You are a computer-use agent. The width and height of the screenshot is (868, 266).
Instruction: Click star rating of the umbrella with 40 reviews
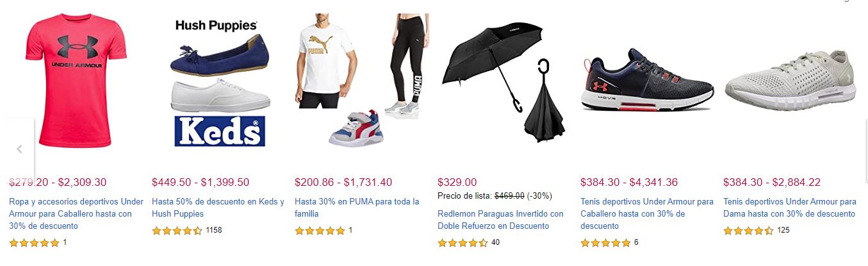(463, 243)
